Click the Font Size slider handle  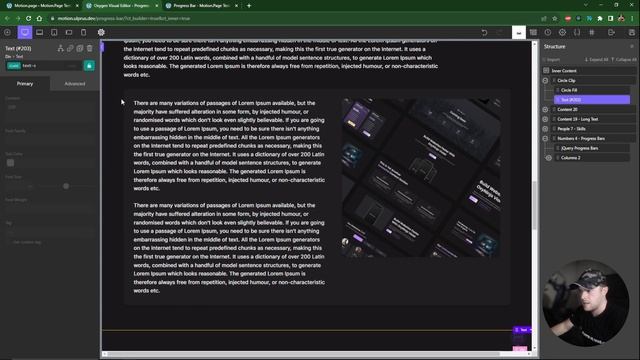point(66,186)
